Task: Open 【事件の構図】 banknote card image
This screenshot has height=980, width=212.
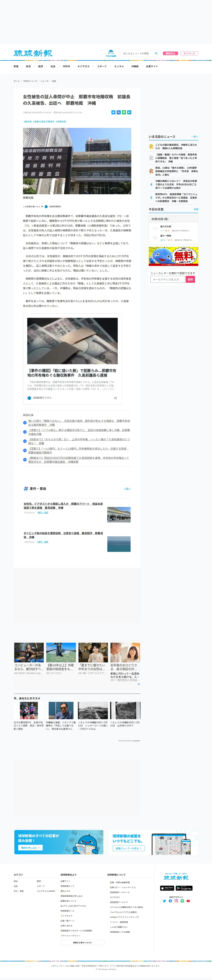Action: [x=72, y=341]
